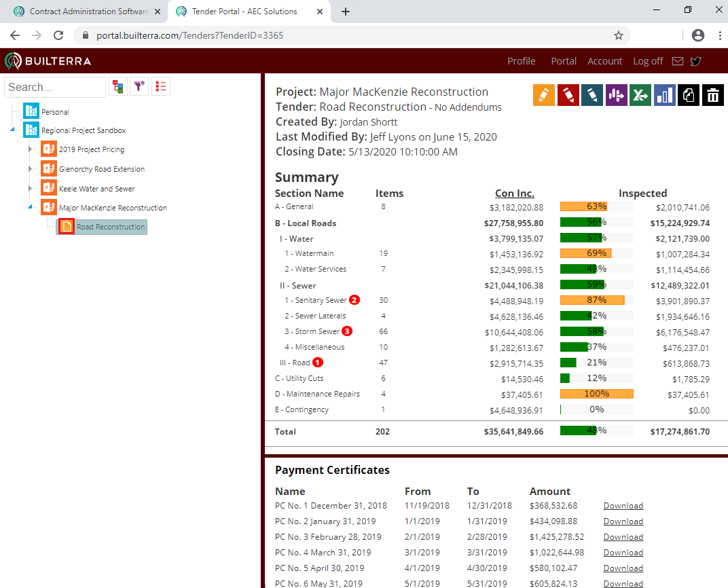Click the hierarchy tree view icon
This screenshot has height=588, width=728.
click(118, 86)
